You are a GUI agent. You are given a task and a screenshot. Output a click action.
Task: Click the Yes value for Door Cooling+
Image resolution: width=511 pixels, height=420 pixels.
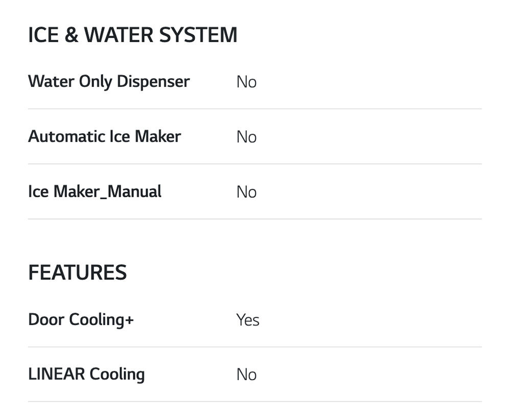point(248,320)
